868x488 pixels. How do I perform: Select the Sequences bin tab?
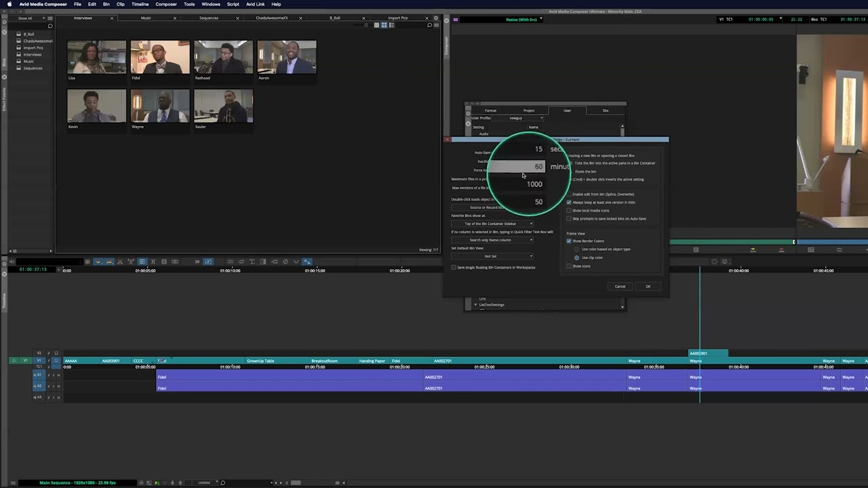click(x=209, y=18)
